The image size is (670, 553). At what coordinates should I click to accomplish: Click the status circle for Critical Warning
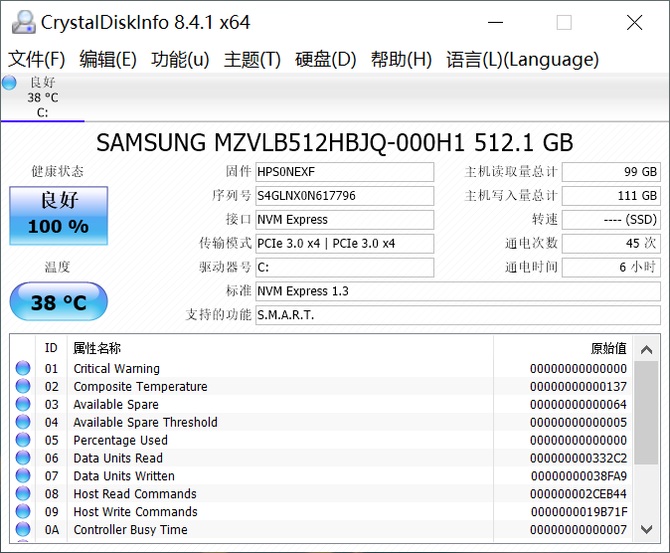point(23,368)
